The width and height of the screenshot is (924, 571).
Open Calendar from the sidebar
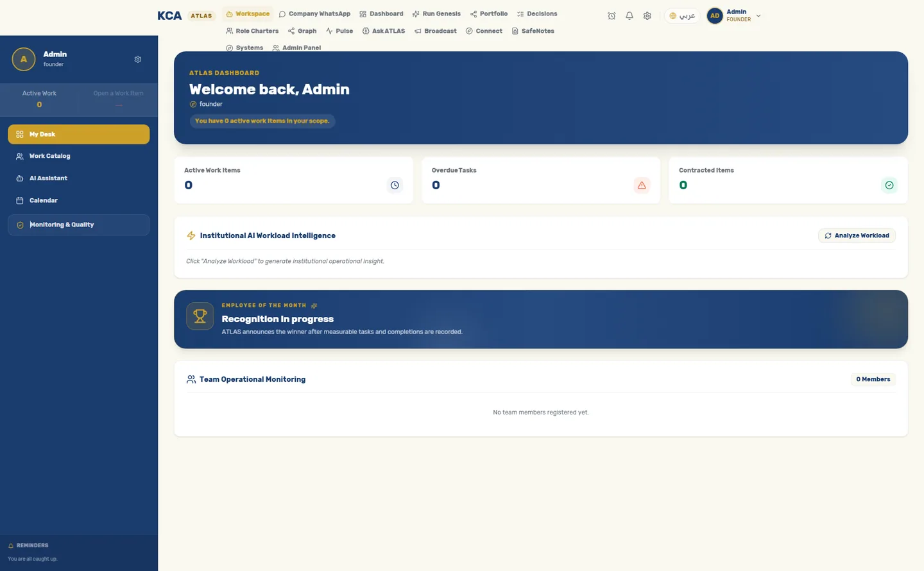click(79, 200)
